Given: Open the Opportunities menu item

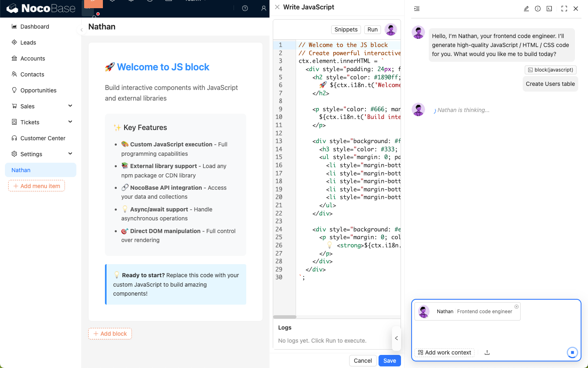Looking at the screenshot, I should click(x=38, y=90).
